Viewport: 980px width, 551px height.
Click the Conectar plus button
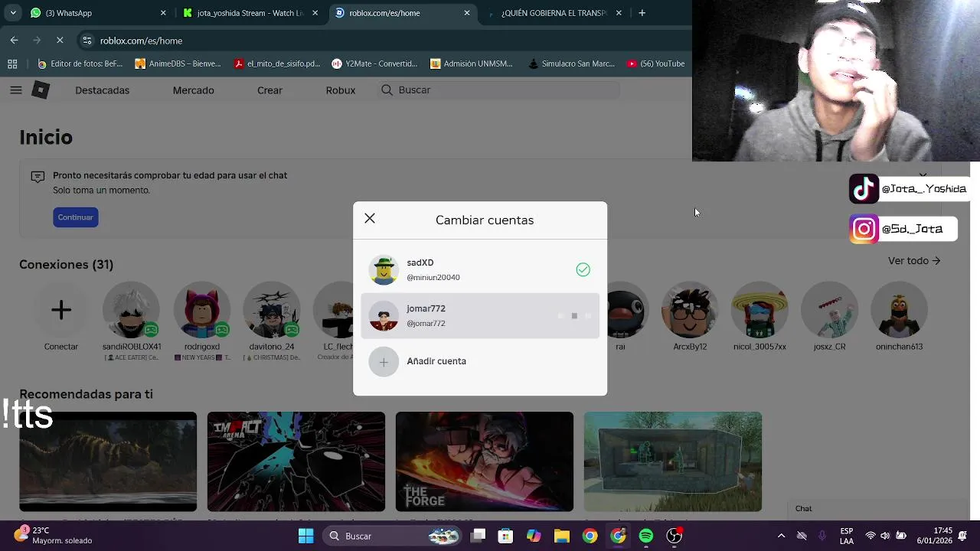pyautogui.click(x=61, y=310)
